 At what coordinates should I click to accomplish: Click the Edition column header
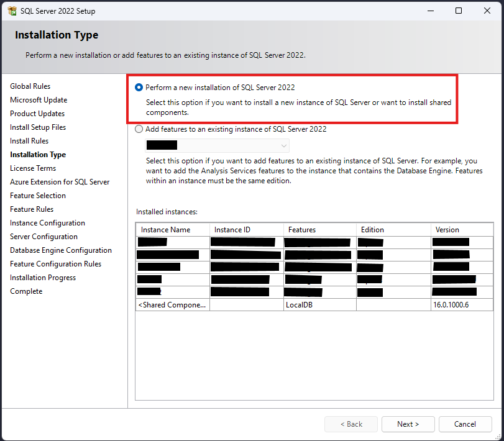coord(393,230)
